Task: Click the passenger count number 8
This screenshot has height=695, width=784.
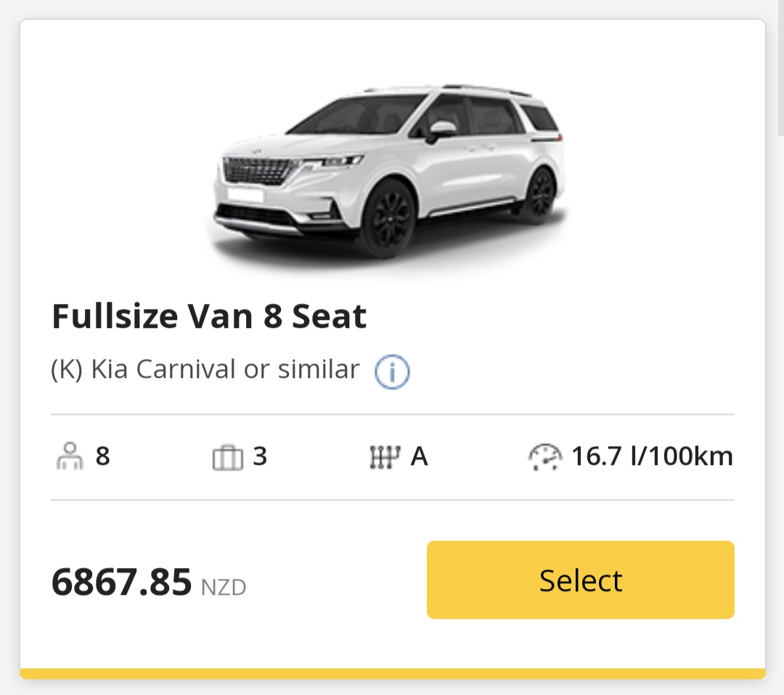Action: pyautogui.click(x=103, y=457)
